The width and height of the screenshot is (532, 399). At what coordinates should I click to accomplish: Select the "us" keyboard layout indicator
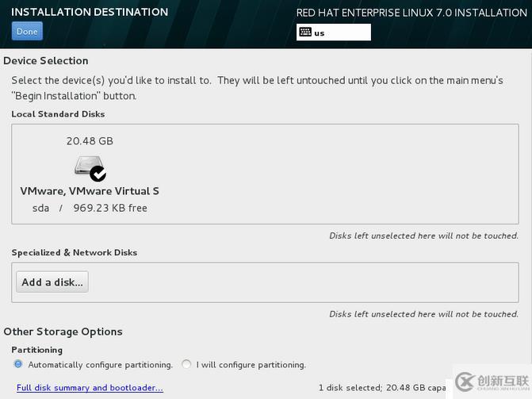tap(320, 33)
